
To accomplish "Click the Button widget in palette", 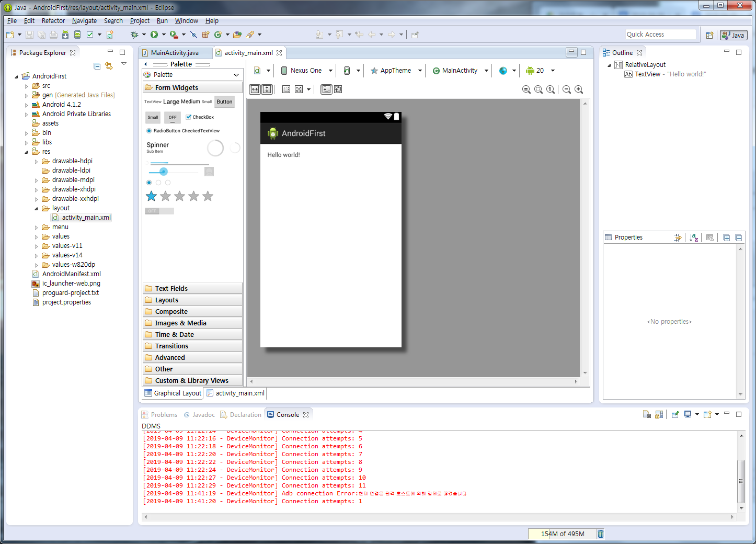I will (x=224, y=102).
